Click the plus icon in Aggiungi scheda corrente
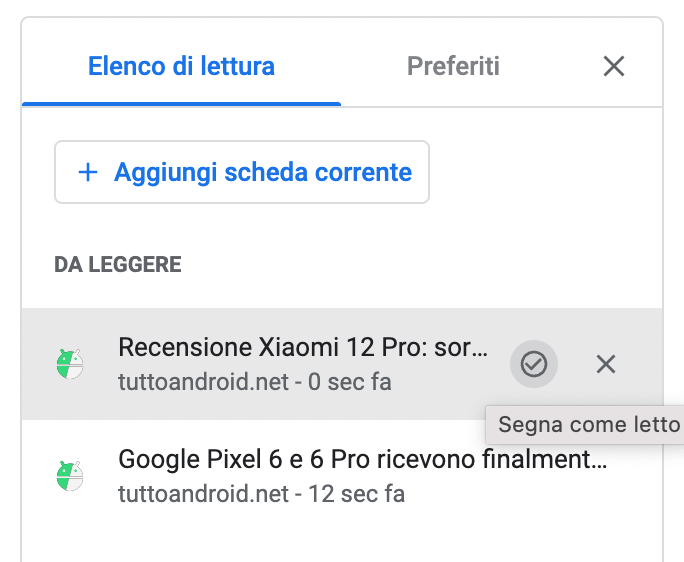 [x=88, y=172]
